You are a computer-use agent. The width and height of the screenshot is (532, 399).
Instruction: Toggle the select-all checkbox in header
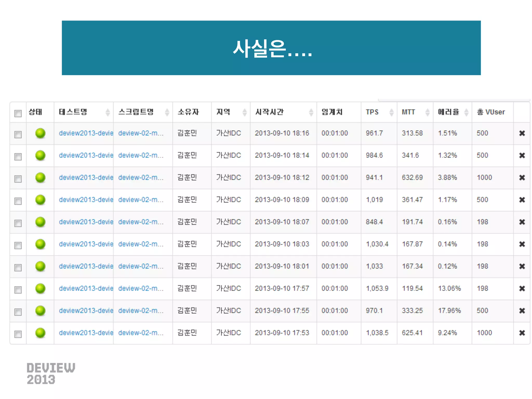tap(18, 114)
